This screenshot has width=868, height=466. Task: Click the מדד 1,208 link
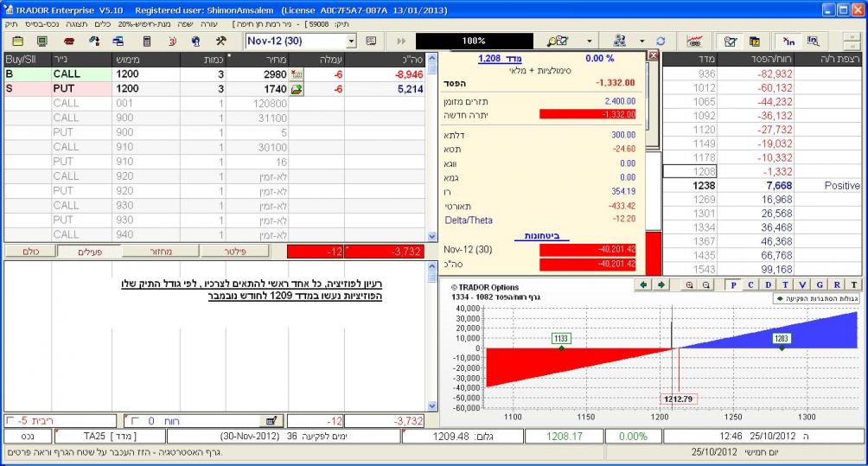[x=489, y=59]
